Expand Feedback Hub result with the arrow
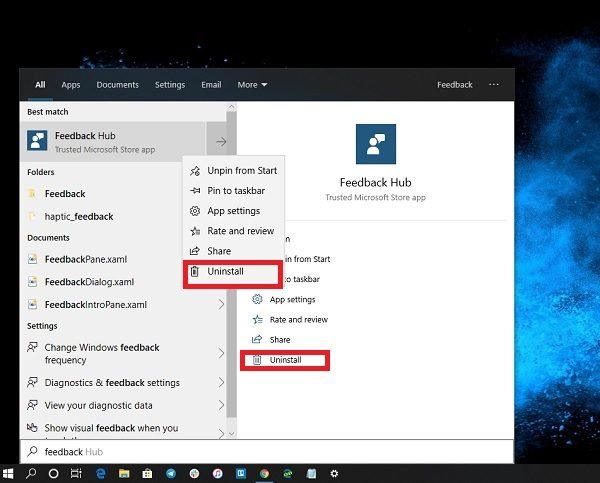The height and width of the screenshot is (483, 600). pyautogui.click(x=221, y=142)
